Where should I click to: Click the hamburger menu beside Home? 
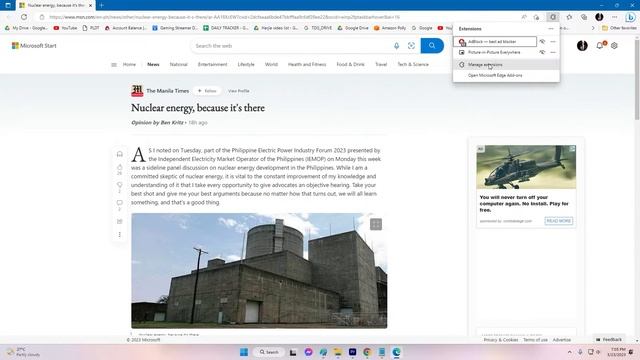114,64
